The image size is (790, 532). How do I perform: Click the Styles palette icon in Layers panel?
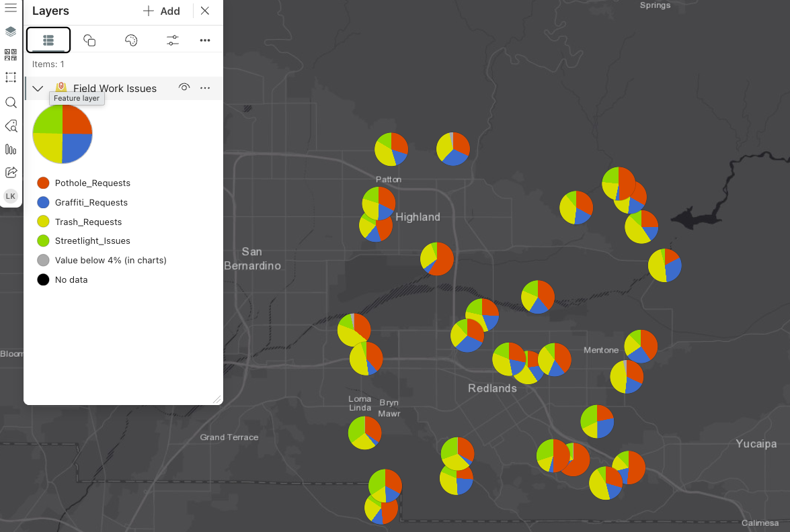pyautogui.click(x=131, y=40)
